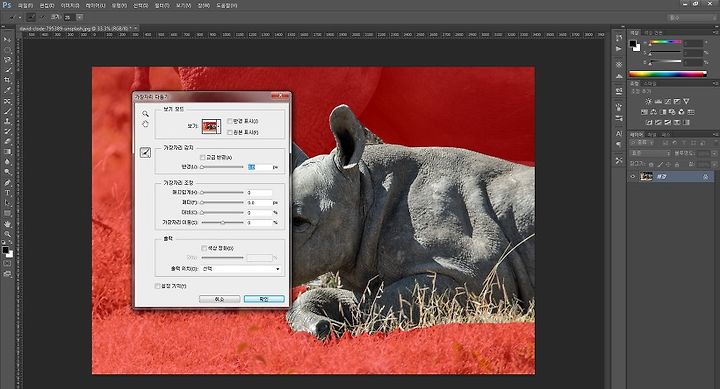
Task: Click the Feather value input field
Action: pos(260,203)
